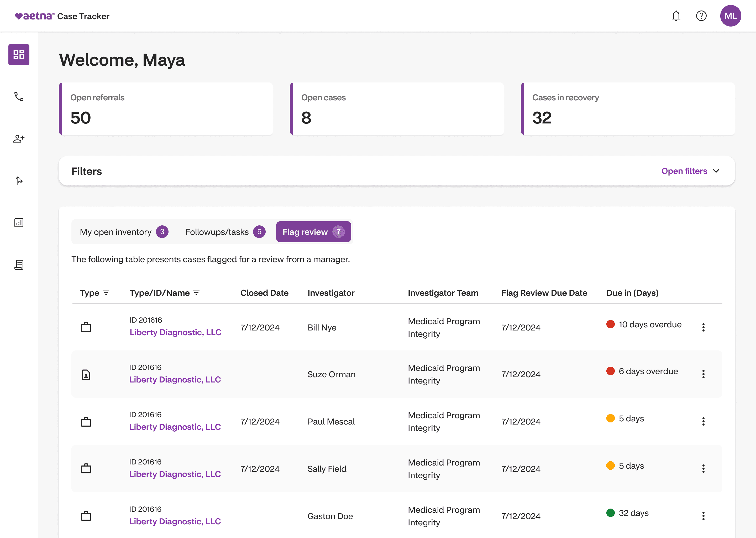Open three-dot menu for Paul Mescal row
This screenshot has width=756, height=538.
click(x=703, y=421)
